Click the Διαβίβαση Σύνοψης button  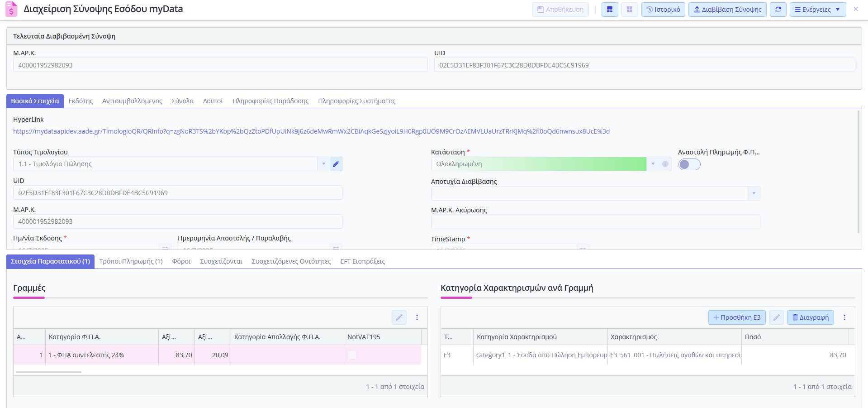(x=727, y=10)
